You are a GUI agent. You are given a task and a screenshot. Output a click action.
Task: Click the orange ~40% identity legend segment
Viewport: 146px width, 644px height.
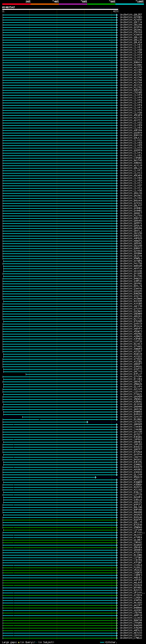click(x=45, y=4)
